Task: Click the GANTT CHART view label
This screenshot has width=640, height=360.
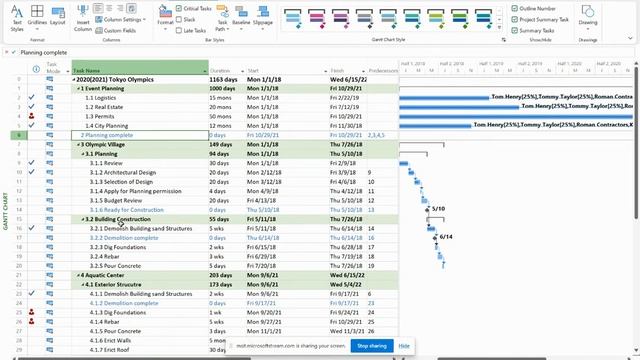Action: (5, 211)
